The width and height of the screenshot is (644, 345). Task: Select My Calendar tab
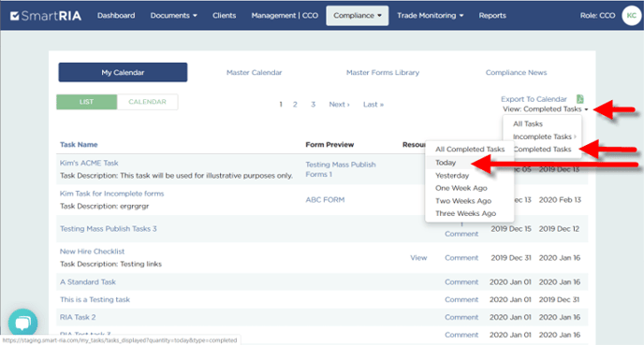123,72
